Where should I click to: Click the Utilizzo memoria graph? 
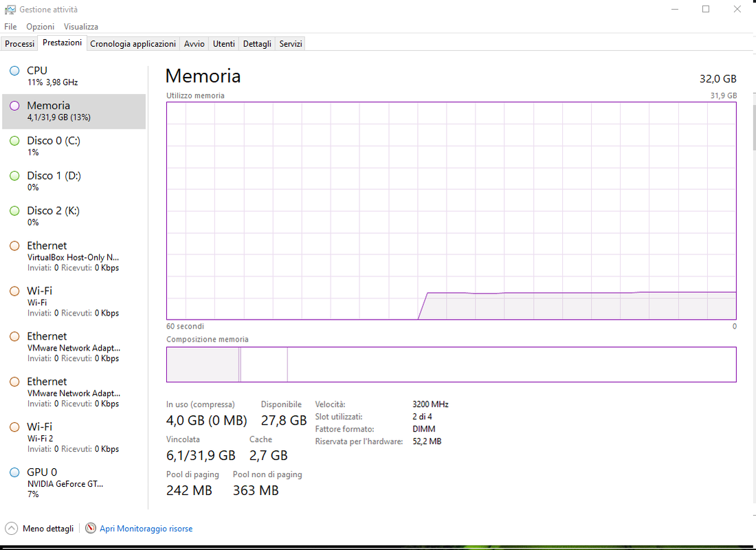click(x=452, y=211)
